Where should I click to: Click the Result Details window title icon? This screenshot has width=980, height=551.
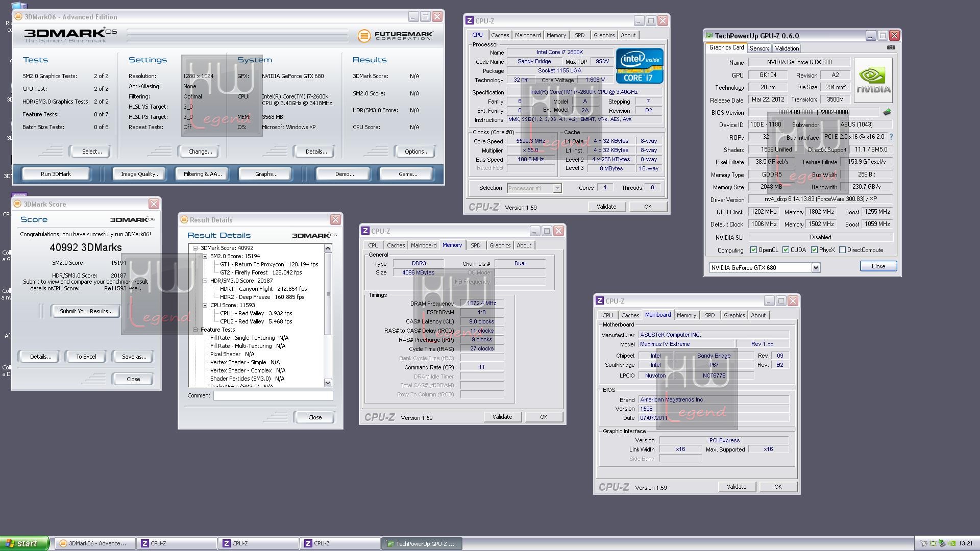[184, 220]
